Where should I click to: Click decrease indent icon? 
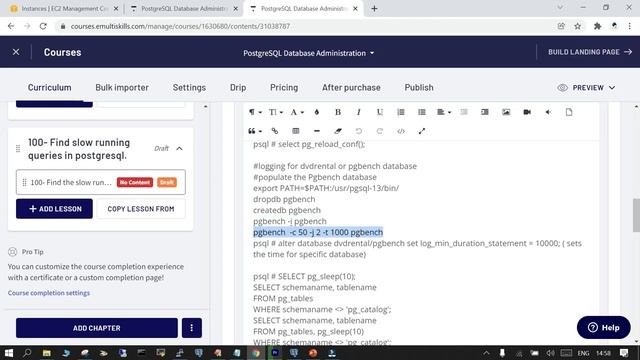[x=464, y=112]
